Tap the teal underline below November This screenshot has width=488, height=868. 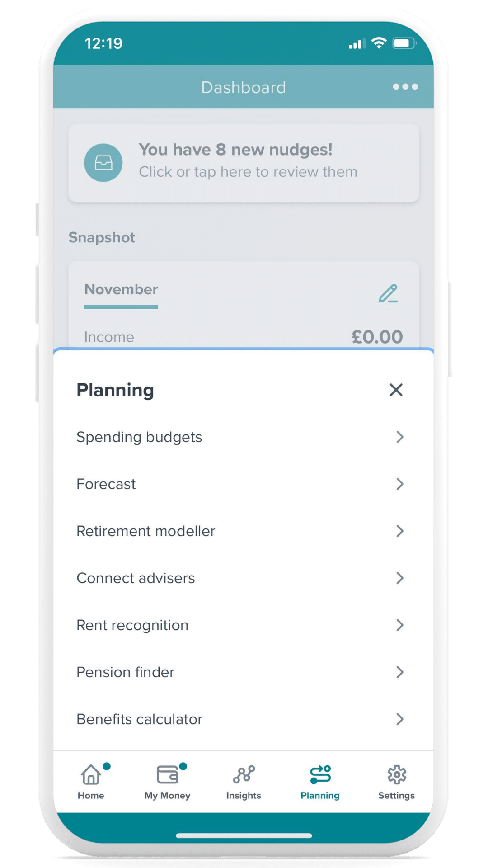120,307
